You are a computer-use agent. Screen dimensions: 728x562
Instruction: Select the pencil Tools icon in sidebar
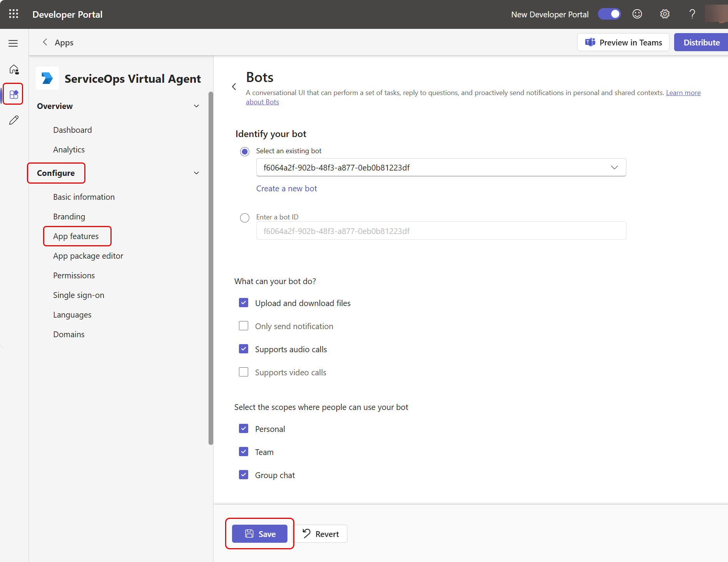(x=14, y=120)
